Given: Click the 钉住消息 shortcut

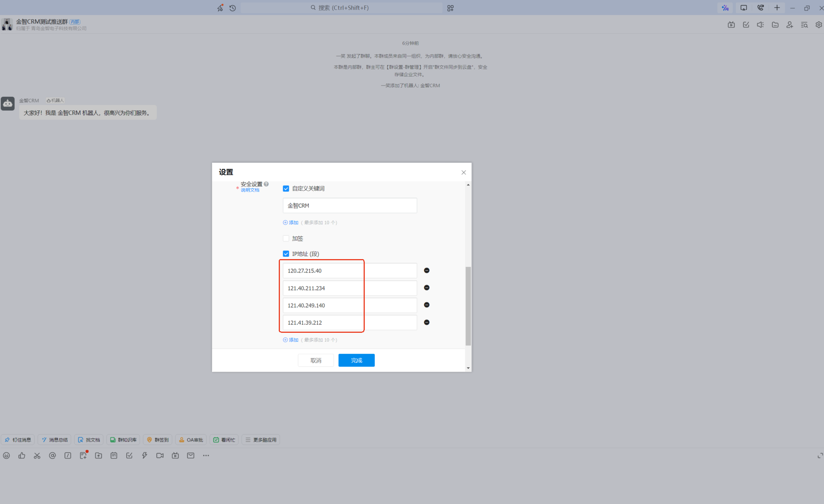Looking at the screenshot, I should point(18,440).
